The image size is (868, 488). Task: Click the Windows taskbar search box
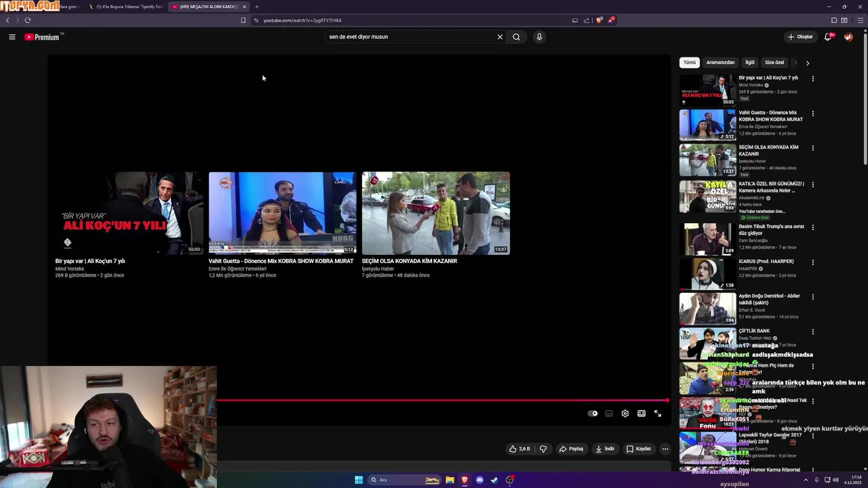point(404,480)
